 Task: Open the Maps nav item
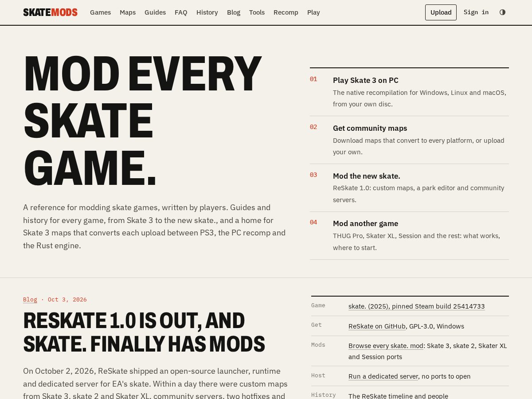pyautogui.click(x=128, y=12)
